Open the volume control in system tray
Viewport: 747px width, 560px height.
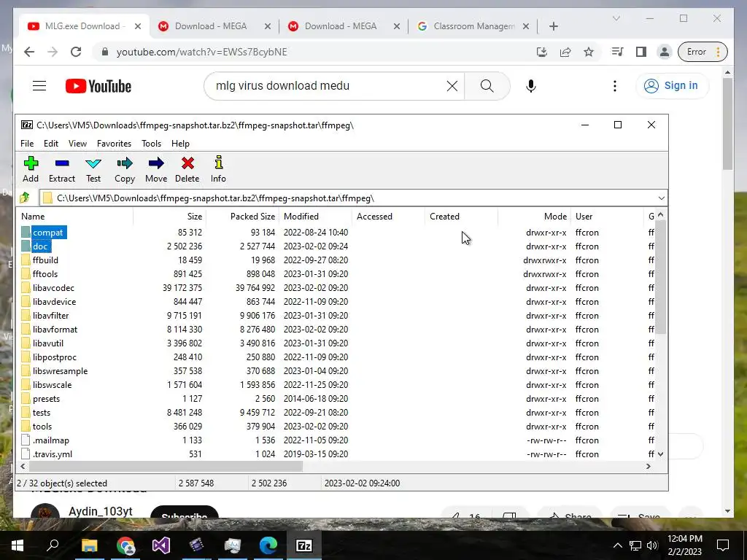pyautogui.click(x=652, y=545)
